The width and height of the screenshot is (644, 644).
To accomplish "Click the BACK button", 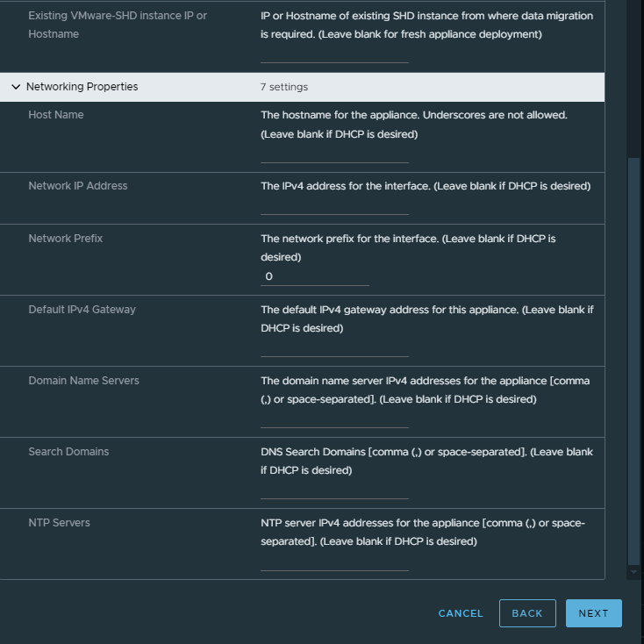I will 527,613.
